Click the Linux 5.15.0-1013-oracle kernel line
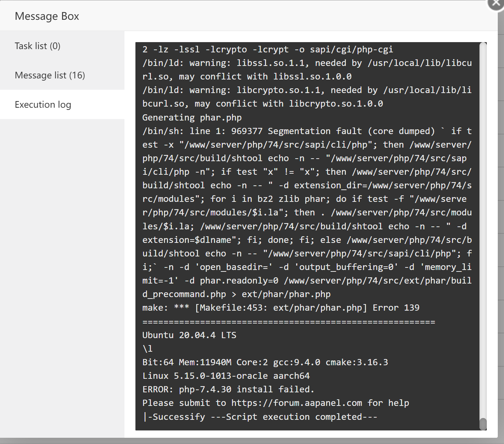 click(x=226, y=375)
